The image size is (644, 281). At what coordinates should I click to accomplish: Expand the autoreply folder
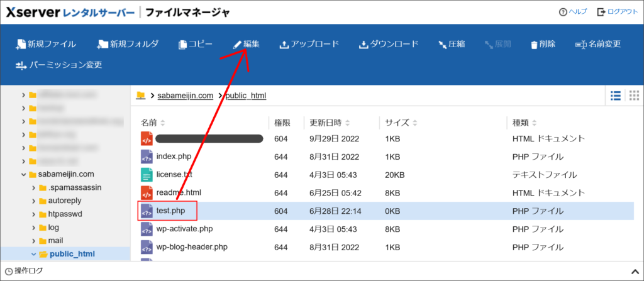34,201
